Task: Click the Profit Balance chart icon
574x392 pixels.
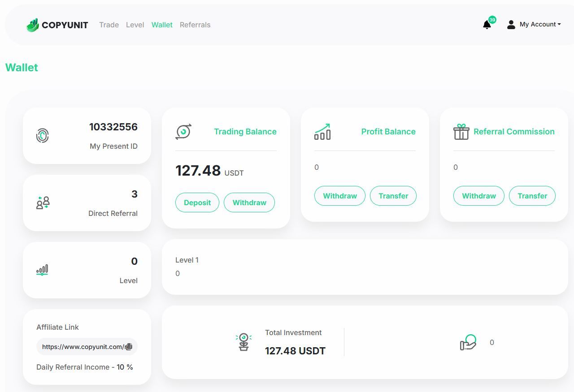Action: point(322,132)
